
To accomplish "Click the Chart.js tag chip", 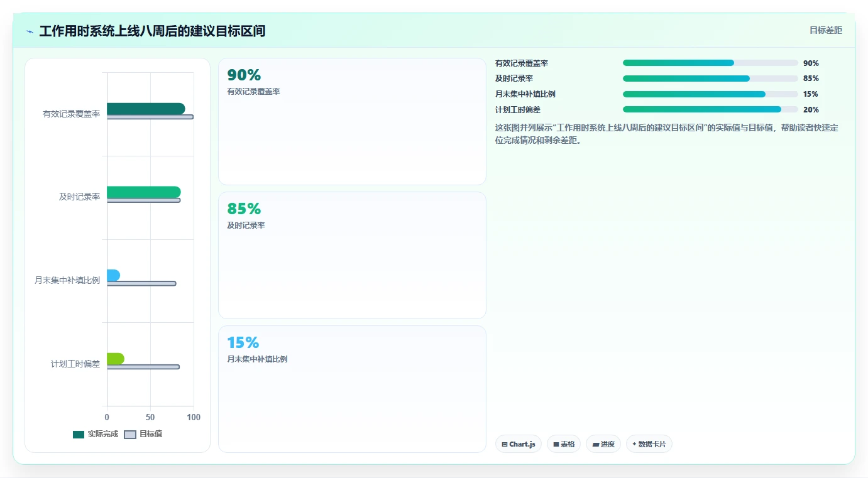I will tap(519, 444).
